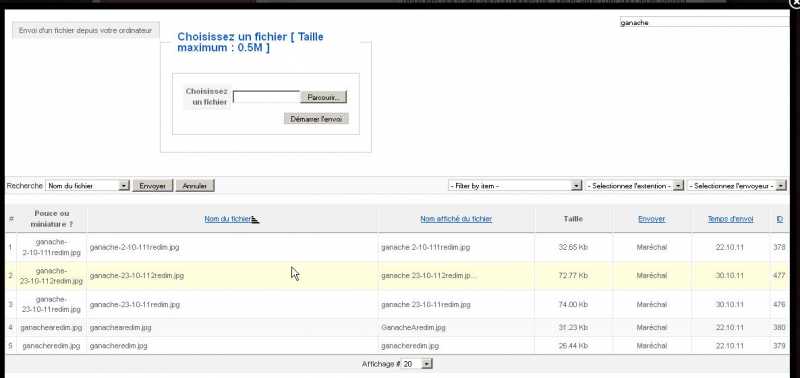Click file name 'ganache-2-10-111redim.jpg'

pos(134,247)
